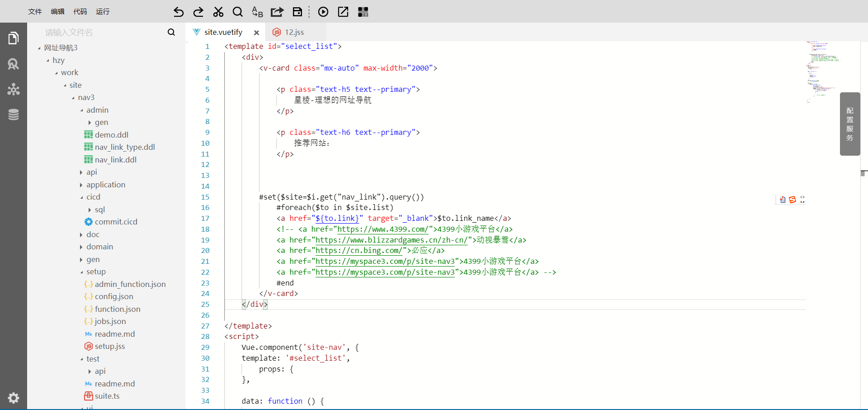Open admin_function.json file
This screenshot has width=868, height=410.
click(x=130, y=284)
